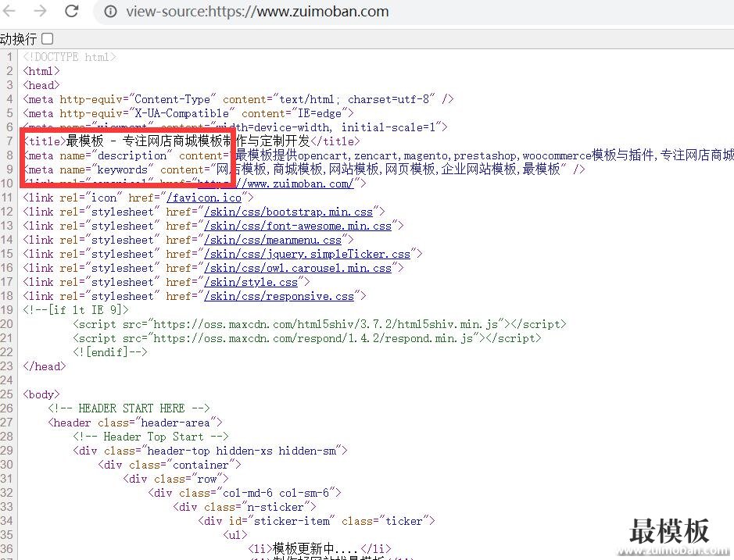Click the sticker-item ticker div line
Viewport: 734px width, 560px height.
317,521
